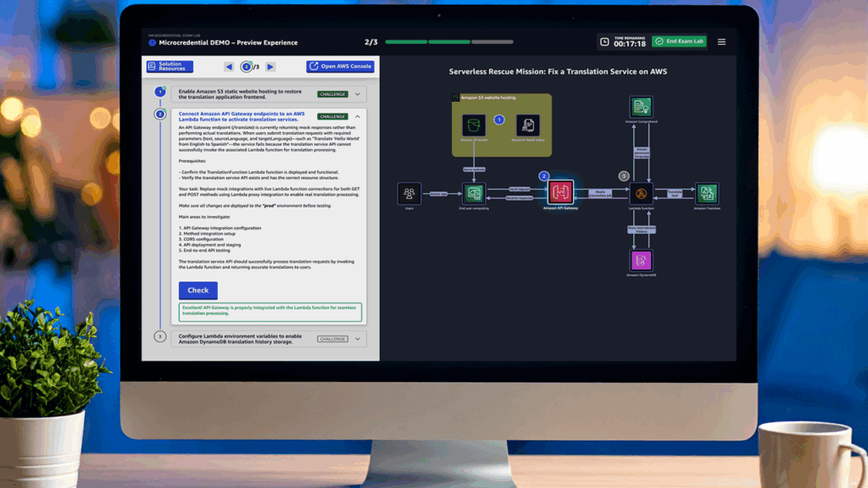This screenshot has width=868, height=488.
Task: Click the Lambda function icon in diagram
Action: coord(640,192)
